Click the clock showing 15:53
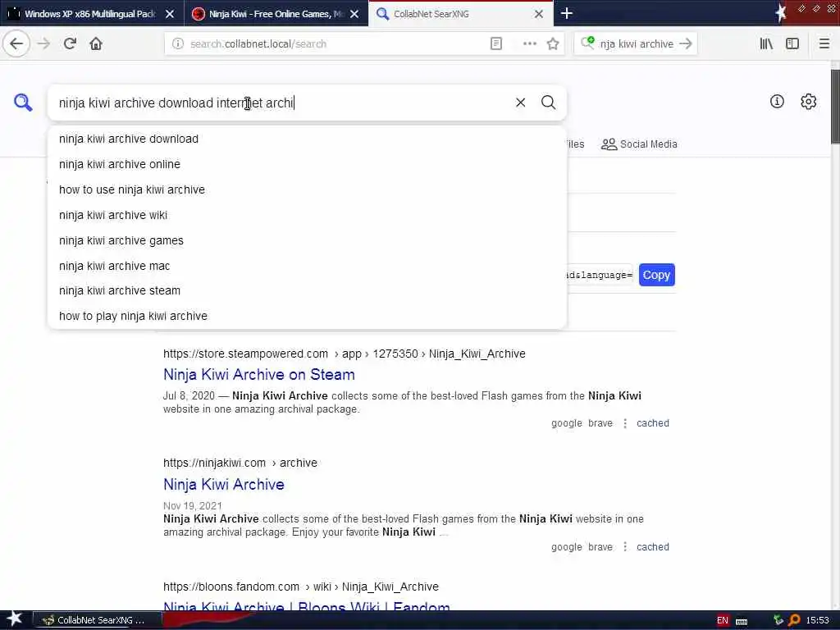Viewport: 840px width, 630px height. pos(817,620)
